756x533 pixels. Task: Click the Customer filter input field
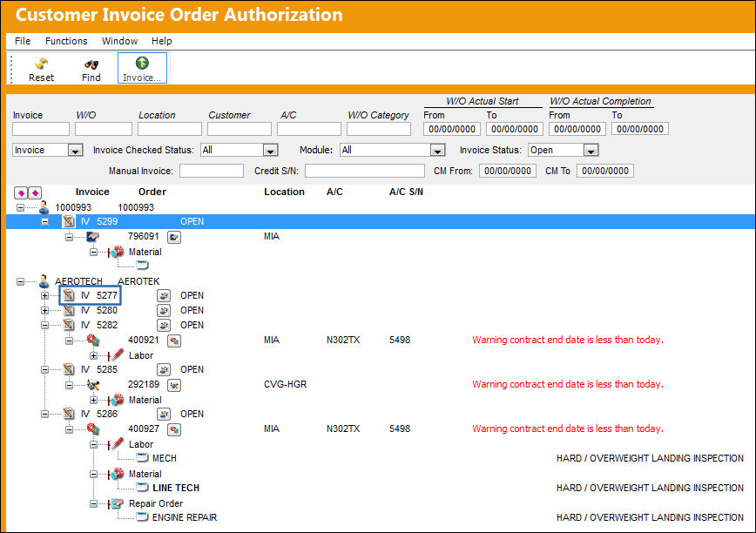(240, 129)
